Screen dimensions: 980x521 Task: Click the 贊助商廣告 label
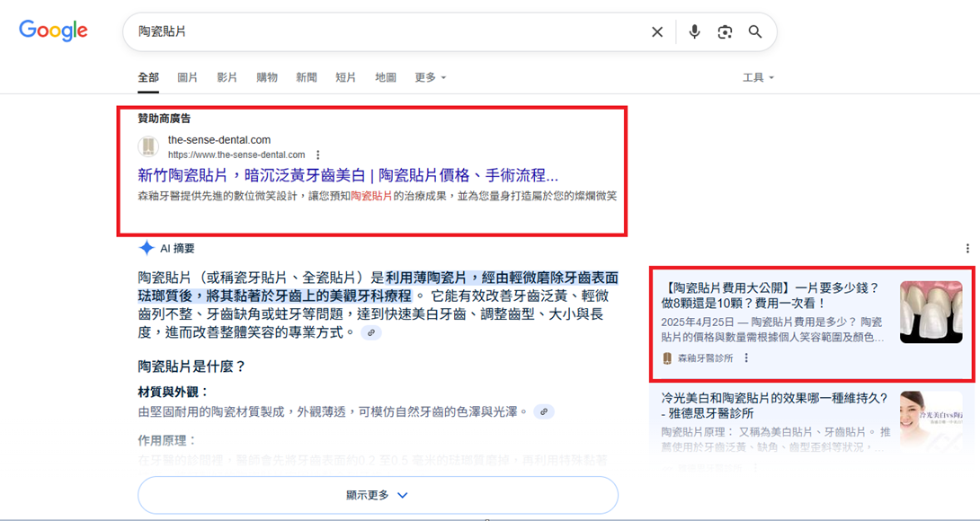(165, 118)
